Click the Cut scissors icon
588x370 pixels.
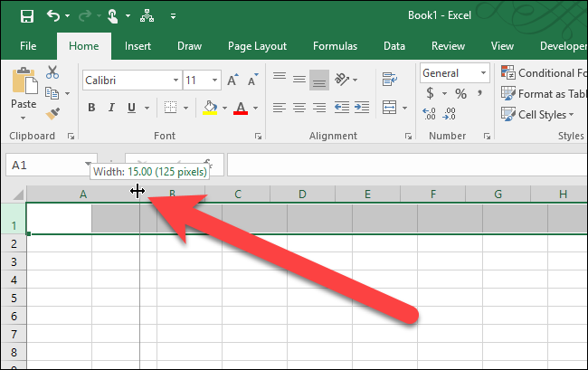pos(52,73)
